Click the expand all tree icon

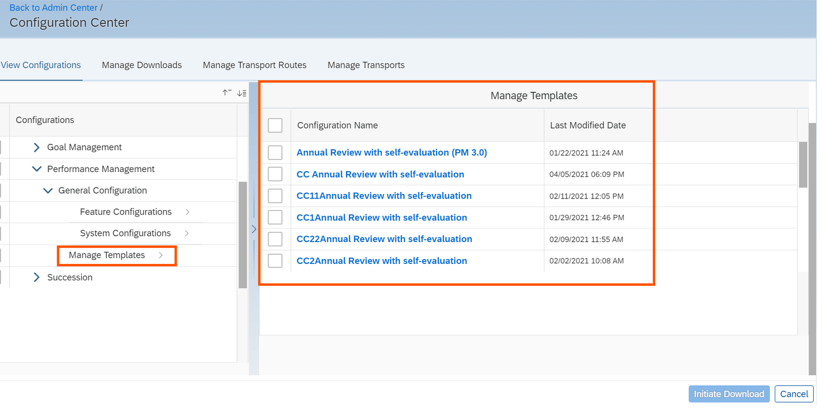coord(242,93)
